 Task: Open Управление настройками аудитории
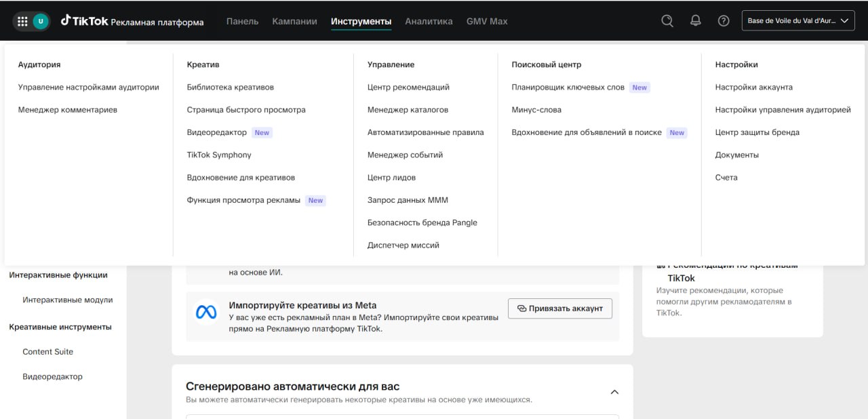[89, 87]
